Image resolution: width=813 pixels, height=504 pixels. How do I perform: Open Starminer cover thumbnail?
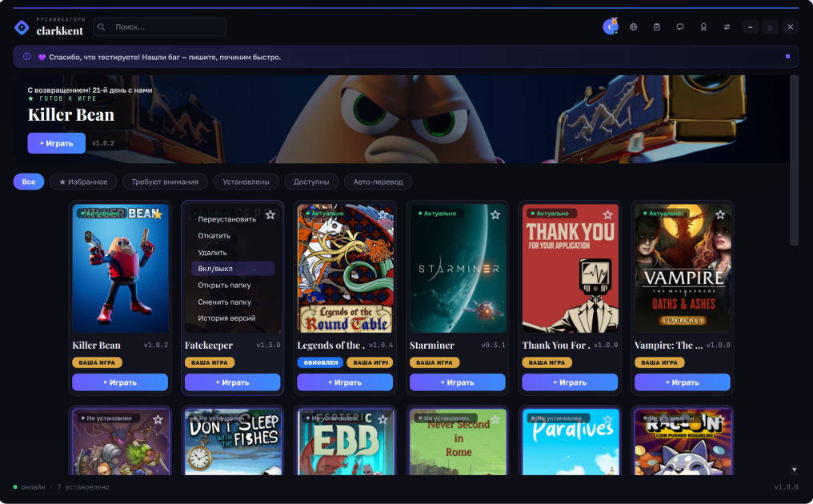(x=458, y=268)
